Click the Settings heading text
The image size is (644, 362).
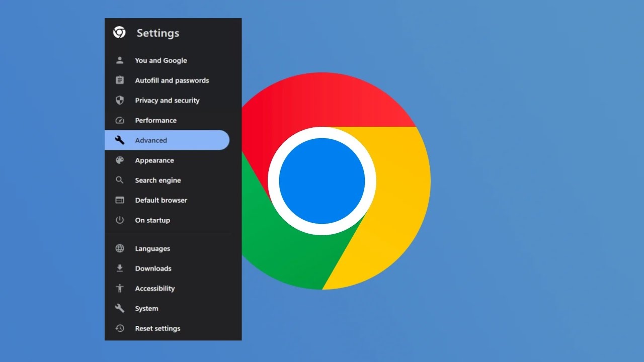click(x=157, y=33)
